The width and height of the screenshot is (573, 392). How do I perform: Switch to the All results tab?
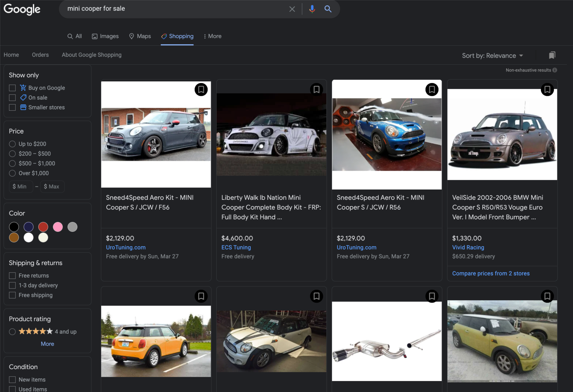(75, 36)
